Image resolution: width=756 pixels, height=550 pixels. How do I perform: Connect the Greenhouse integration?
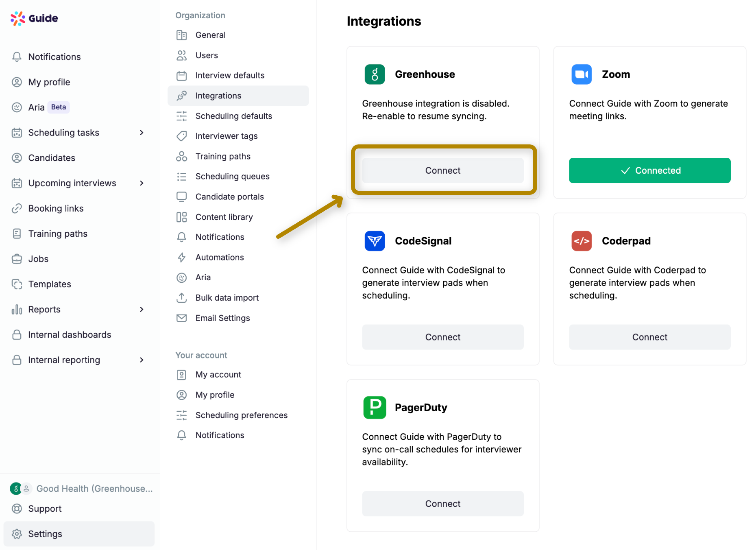tap(442, 170)
